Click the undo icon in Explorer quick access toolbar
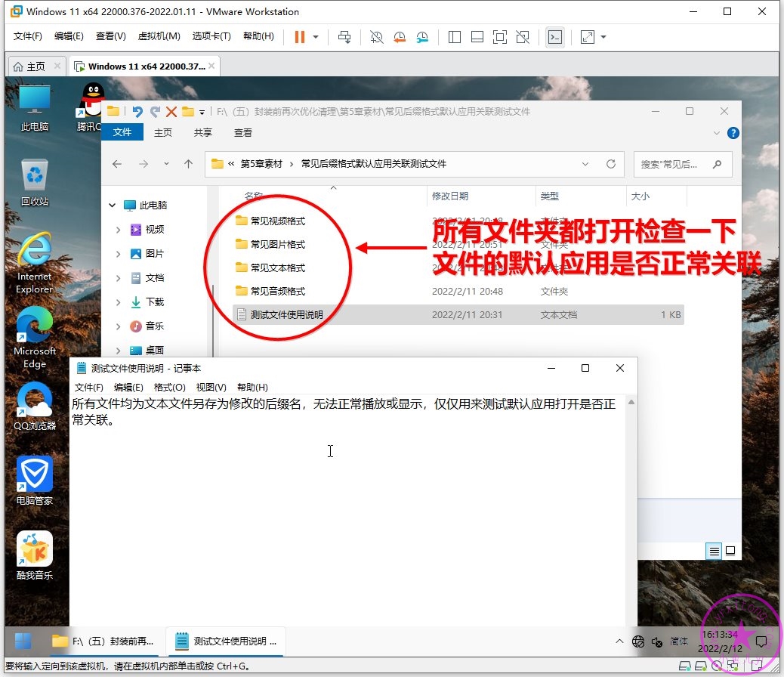Viewport: 784px width, 677px height. [x=137, y=111]
